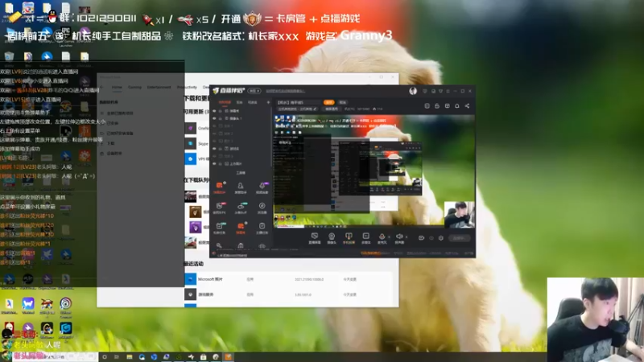This screenshot has height=362, width=644.
Task: Click the grey pill button beside stream title
Action: (x=343, y=102)
